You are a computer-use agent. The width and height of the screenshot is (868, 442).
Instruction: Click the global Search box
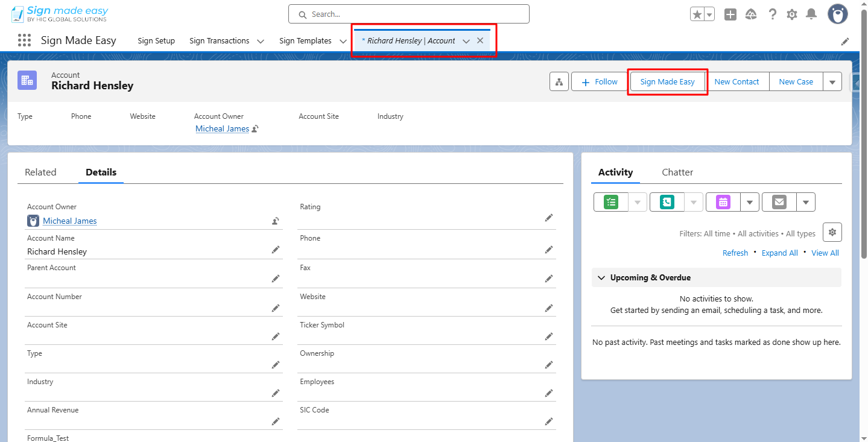(408, 13)
